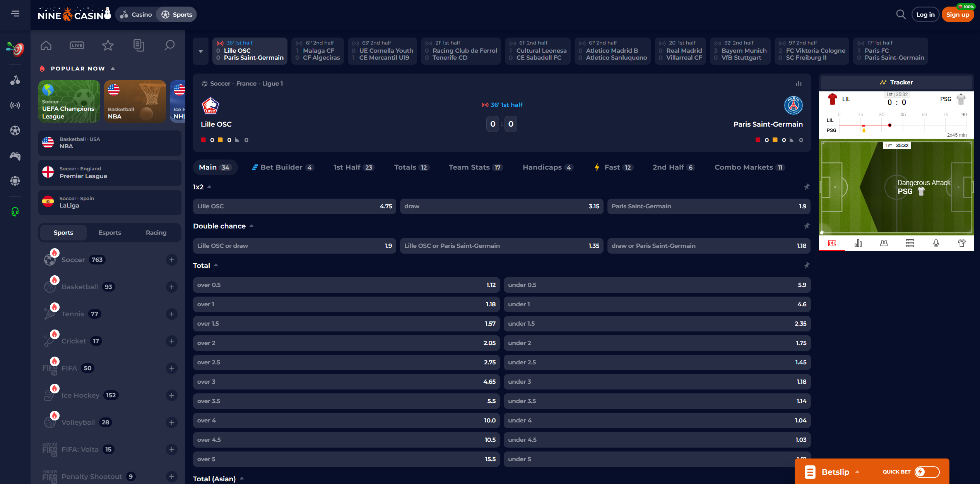Open the home icon in sidebar panel
Image resolution: width=980 pixels, height=484 pixels.
point(46,45)
